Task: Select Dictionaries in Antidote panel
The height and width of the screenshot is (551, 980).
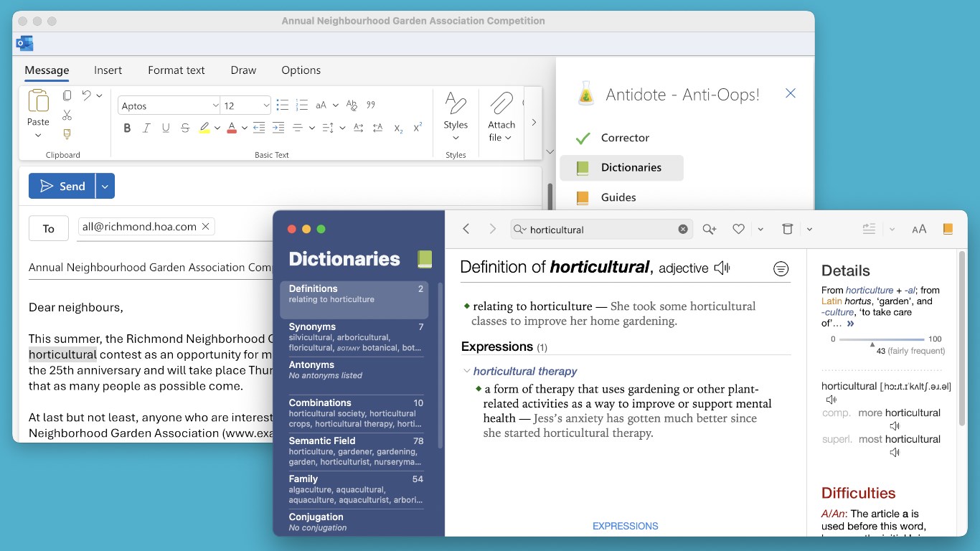Action: tap(621, 167)
